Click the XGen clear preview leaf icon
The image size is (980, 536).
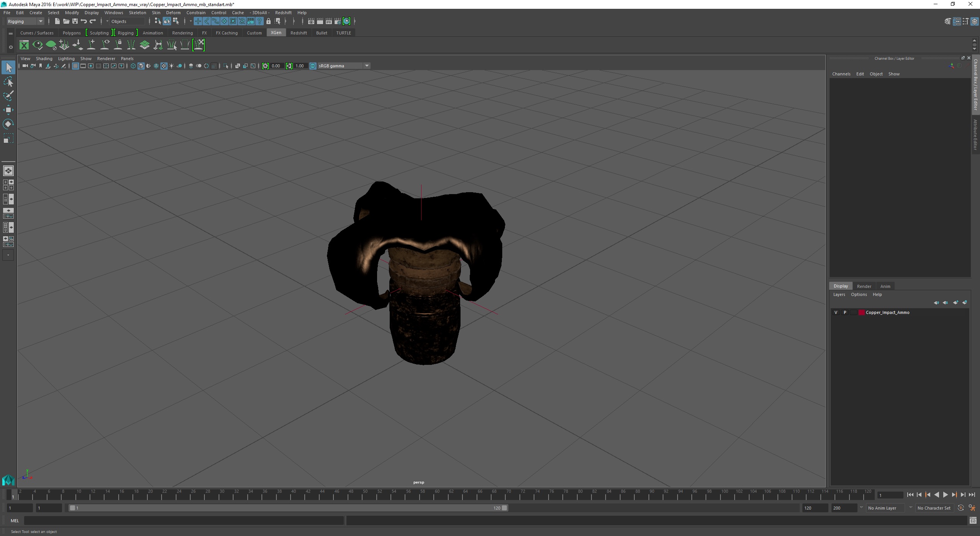(x=51, y=45)
